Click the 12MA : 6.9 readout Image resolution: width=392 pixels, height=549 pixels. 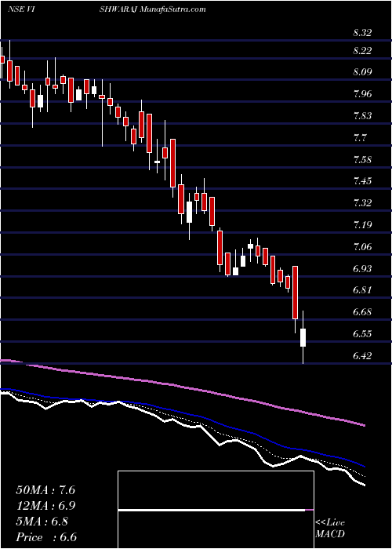(45, 506)
